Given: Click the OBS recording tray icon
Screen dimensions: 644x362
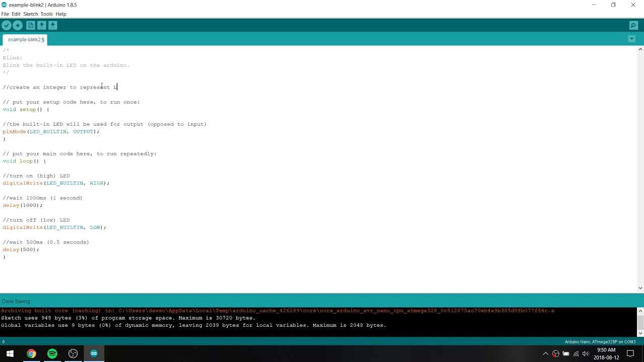Looking at the screenshot, I should 555,354.
